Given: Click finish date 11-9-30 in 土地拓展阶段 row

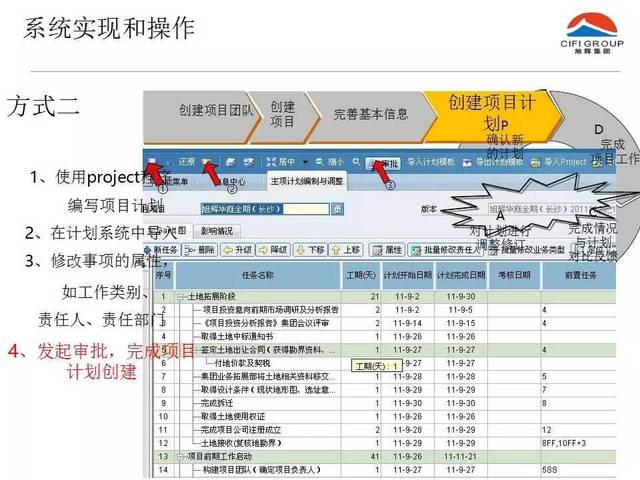Looking at the screenshot, I should [x=461, y=297].
